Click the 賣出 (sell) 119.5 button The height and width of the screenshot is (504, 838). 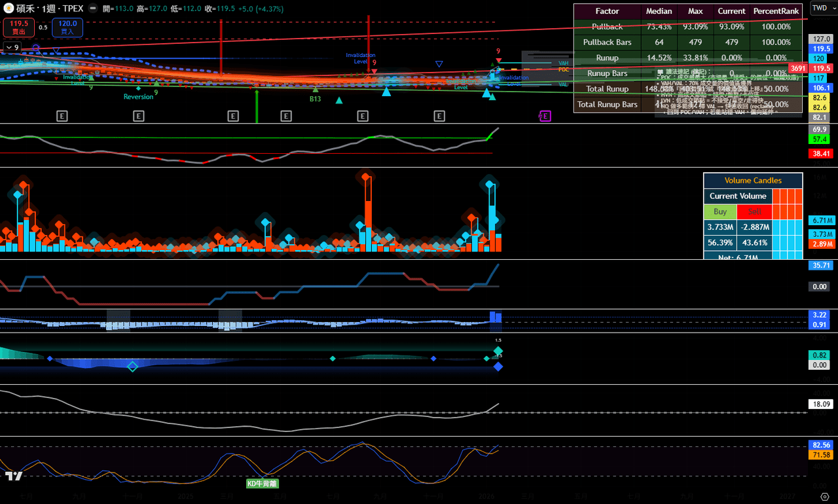(x=19, y=27)
